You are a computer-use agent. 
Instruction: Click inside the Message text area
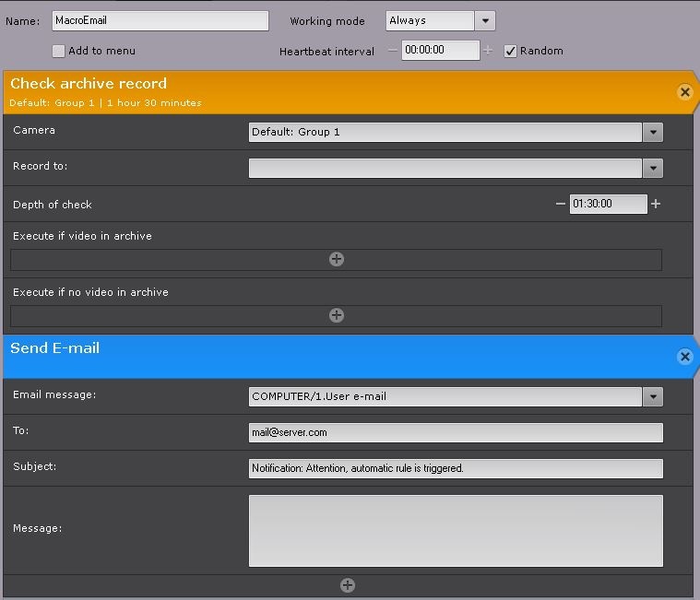pyautogui.click(x=456, y=530)
